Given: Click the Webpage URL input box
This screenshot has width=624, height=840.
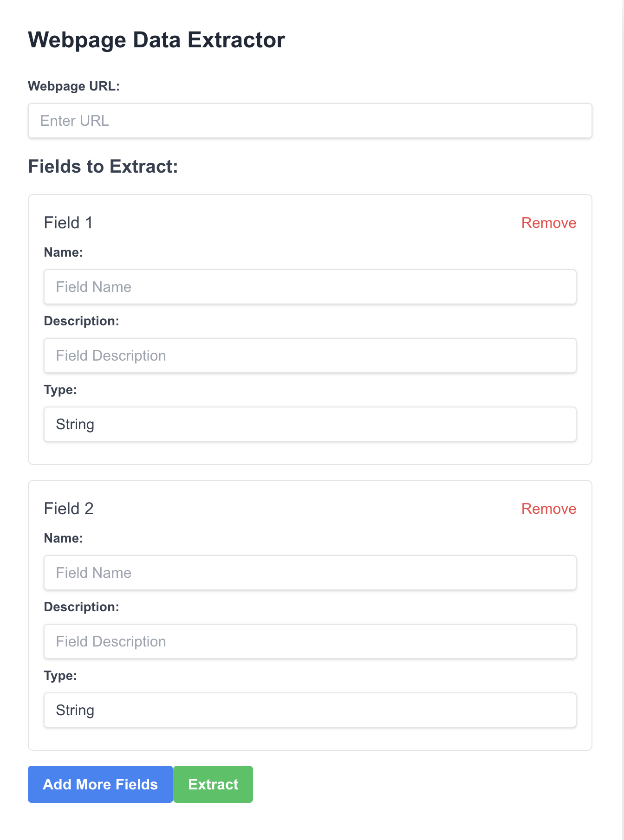Looking at the screenshot, I should [x=310, y=121].
